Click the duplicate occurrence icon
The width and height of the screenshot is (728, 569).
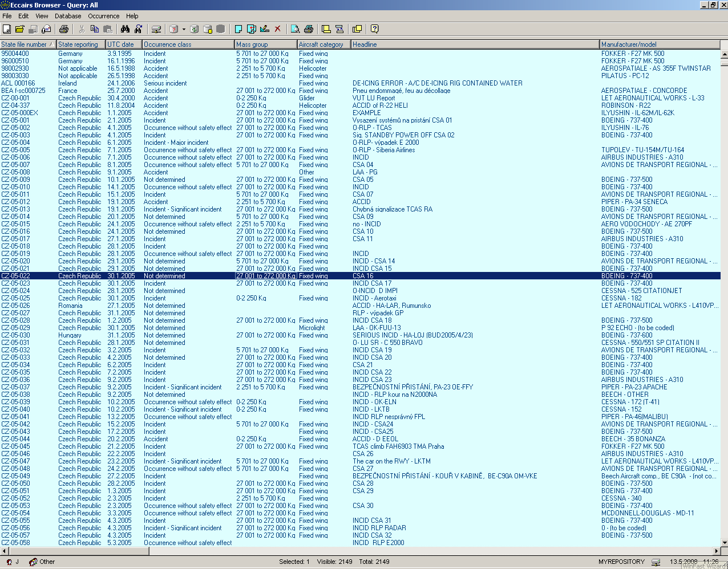pyautogui.click(x=252, y=29)
